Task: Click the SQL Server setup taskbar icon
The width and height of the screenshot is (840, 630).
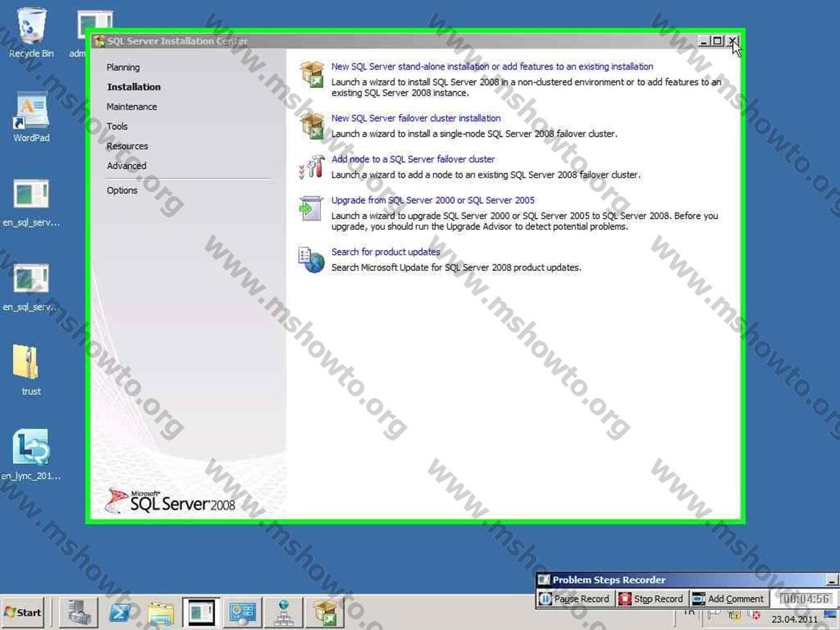Action: pyautogui.click(x=324, y=612)
